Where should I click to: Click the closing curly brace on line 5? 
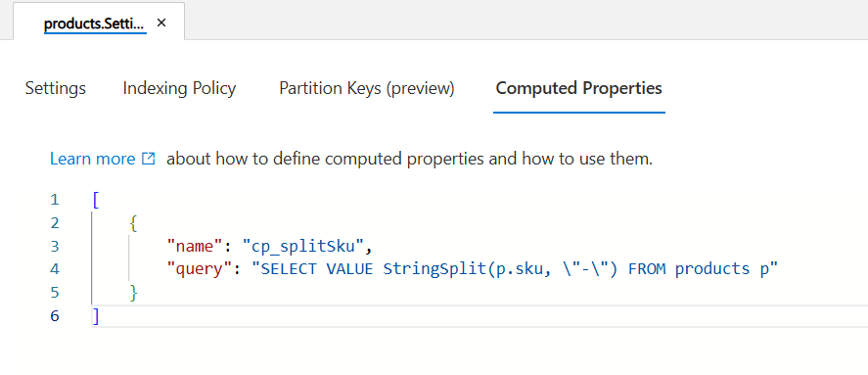tap(133, 293)
